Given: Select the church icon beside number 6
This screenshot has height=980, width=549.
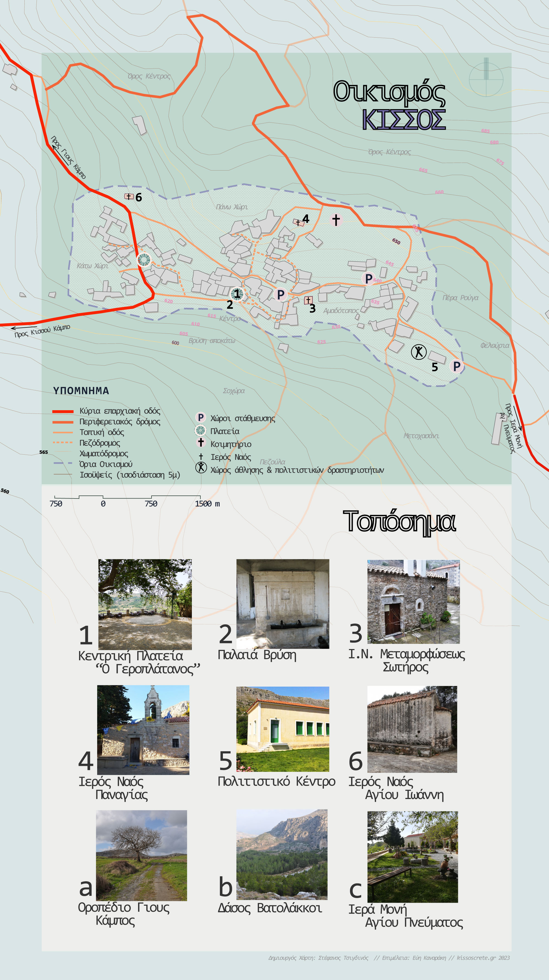Looking at the screenshot, I should [129, 197].
